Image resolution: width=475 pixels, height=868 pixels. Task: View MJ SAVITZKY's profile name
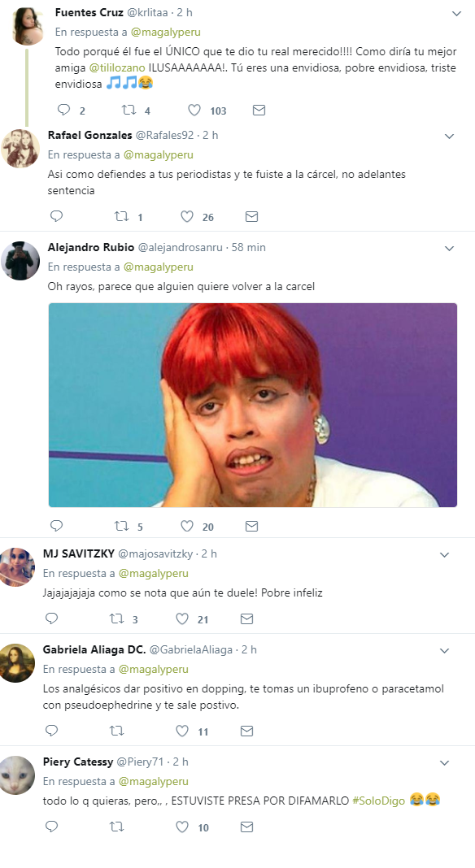click(x=79, y=553)
